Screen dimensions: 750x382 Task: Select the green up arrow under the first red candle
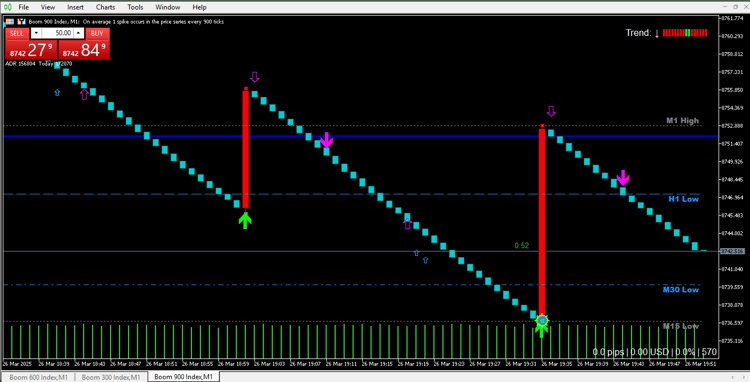[x=245, y=221]
